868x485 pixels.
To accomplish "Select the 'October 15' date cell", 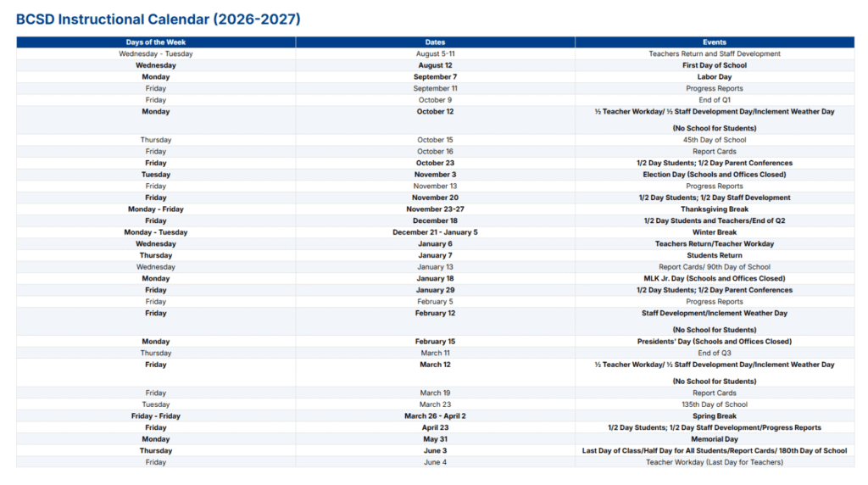I will [435, 140].
